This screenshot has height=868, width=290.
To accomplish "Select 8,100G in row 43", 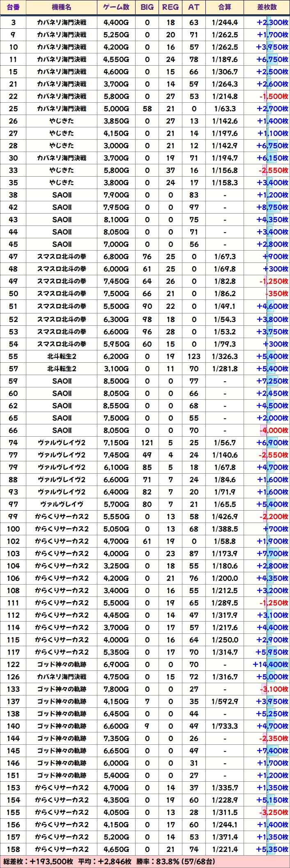I will click(x=116, y=219).
